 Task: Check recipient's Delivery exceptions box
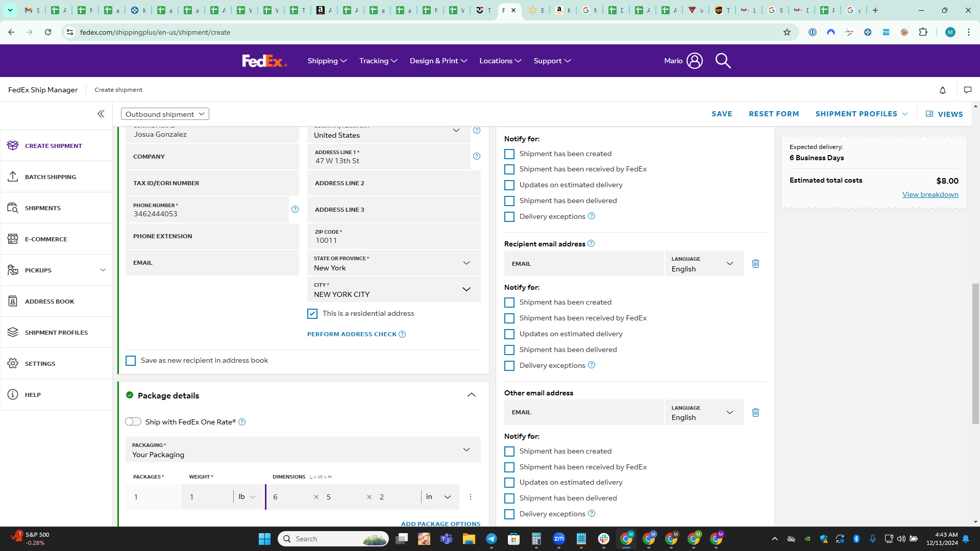tap(509, 366)
